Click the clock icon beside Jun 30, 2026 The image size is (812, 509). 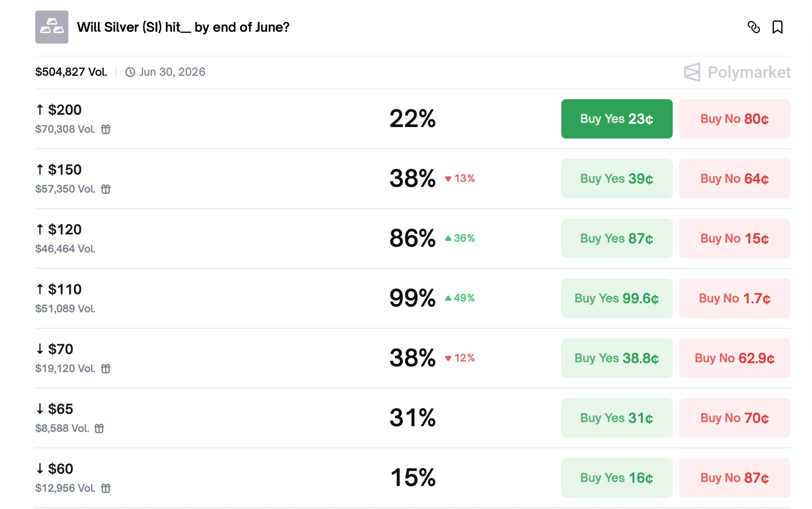(129, 72)
